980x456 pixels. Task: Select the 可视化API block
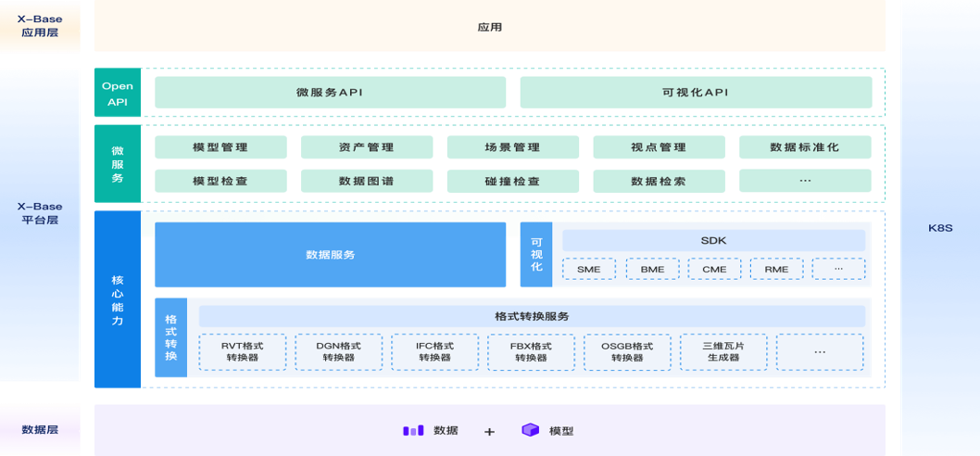696,93
